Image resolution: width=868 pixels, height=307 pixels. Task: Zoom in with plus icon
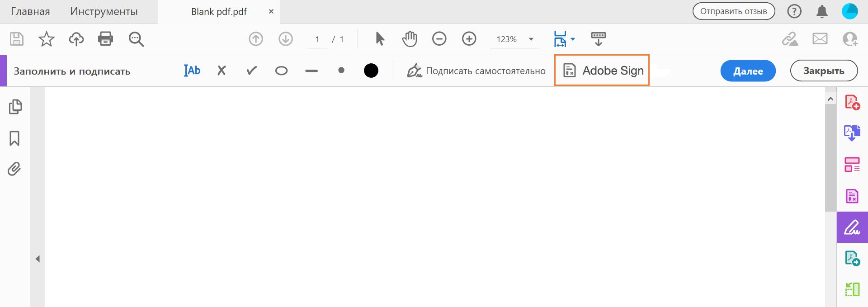tap(469, 39)
